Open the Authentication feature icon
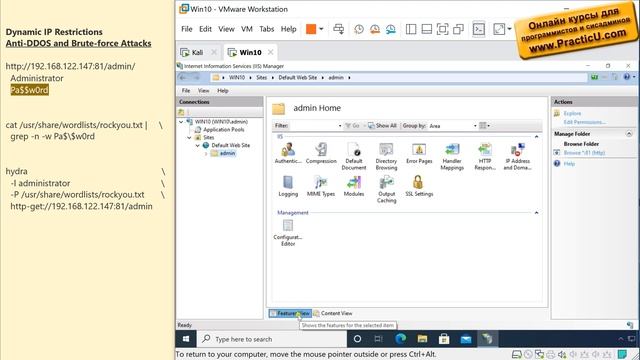Screen dimensions: 640x360 point(288,153)
